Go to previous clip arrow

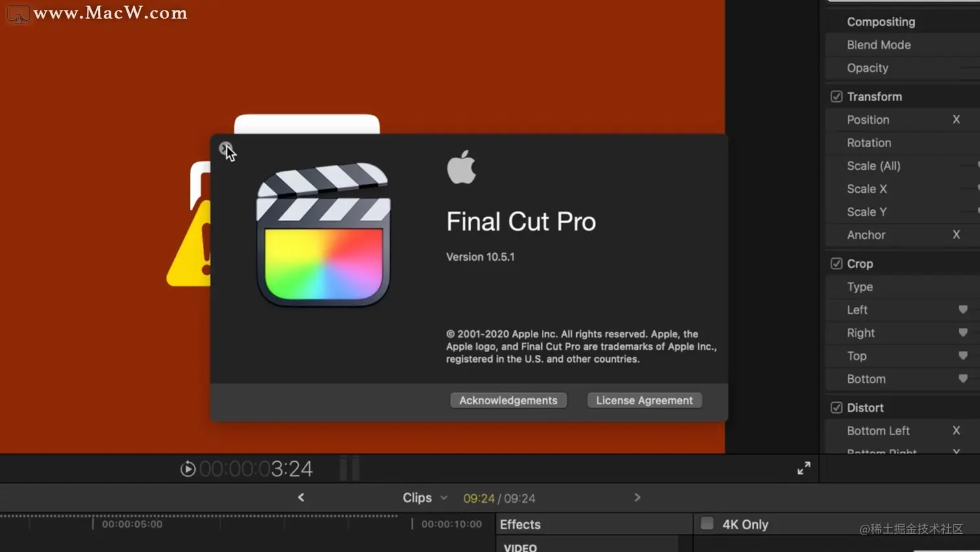[301, 498]
